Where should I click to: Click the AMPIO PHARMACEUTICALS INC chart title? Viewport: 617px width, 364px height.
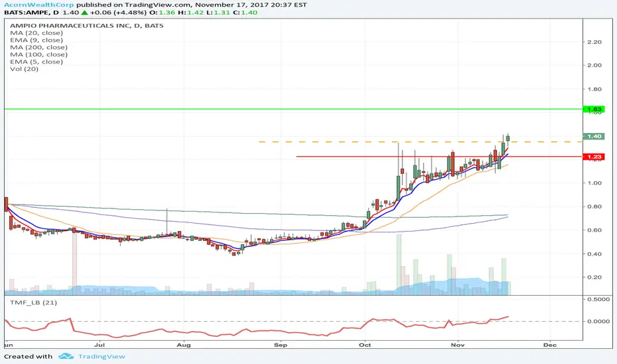[87, 26]
